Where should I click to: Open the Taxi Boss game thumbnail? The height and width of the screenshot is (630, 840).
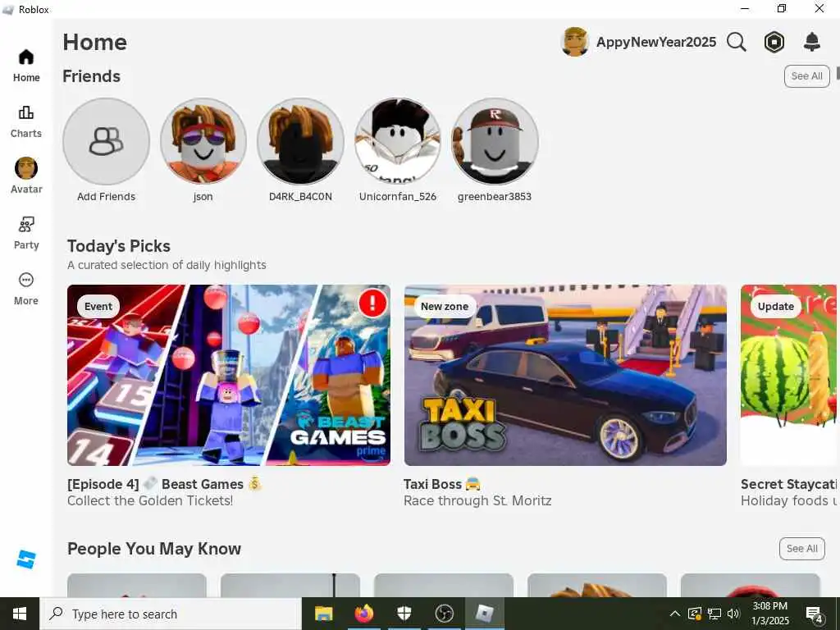(565, 375)
